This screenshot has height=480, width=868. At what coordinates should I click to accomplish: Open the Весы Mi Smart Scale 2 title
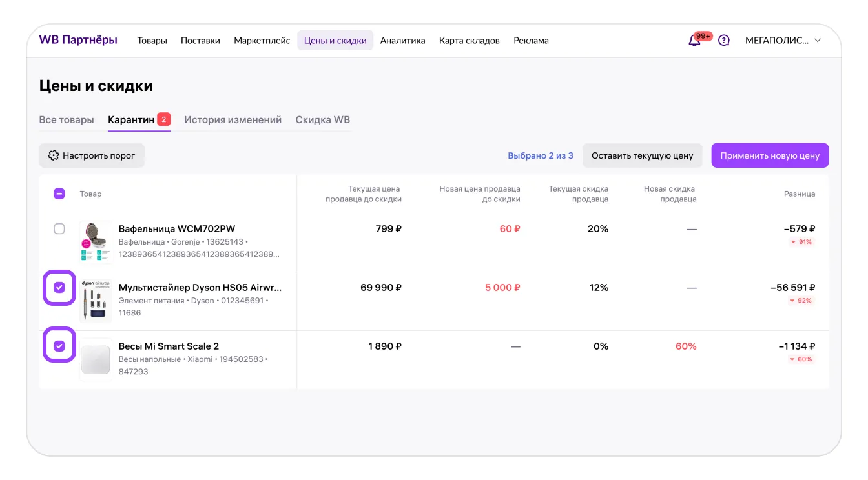[x=169, y=346]
